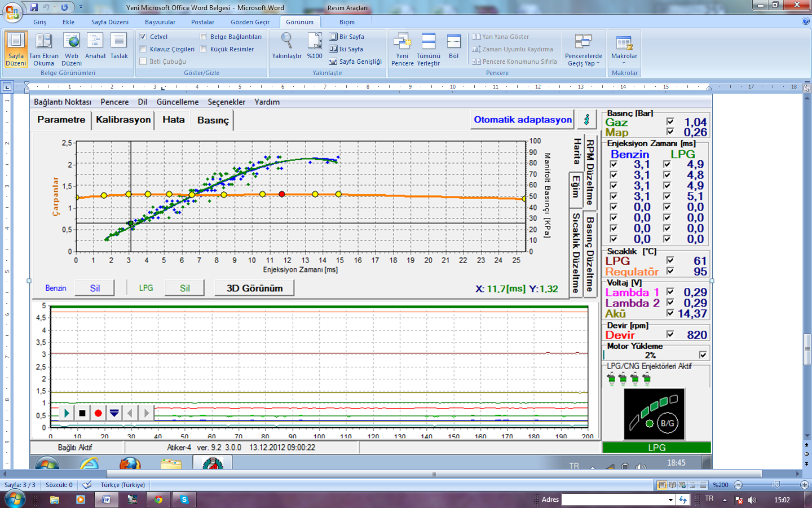Click the horizontal scrollbar thumb
This screenshot has height=508, width=812.
coord(434,474)
